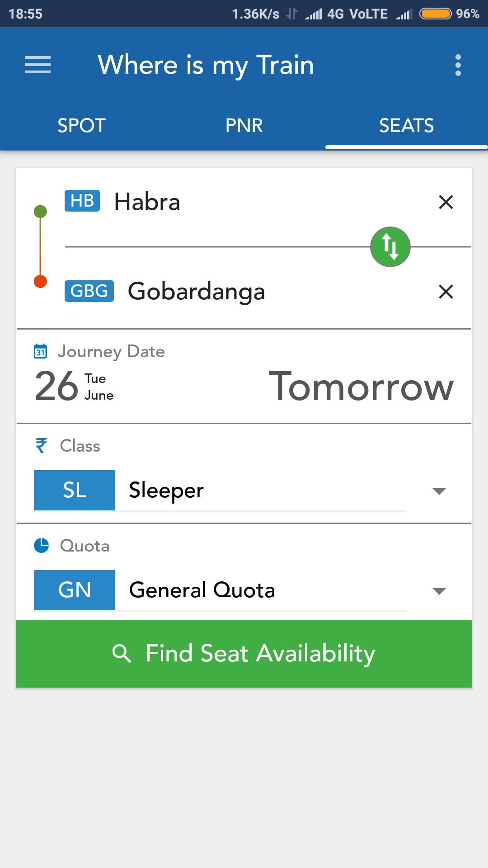Open the hamburger navigation menu
The height and width of the screenshot is (868, 488).
pyautogui.click(x=38, y=65)
